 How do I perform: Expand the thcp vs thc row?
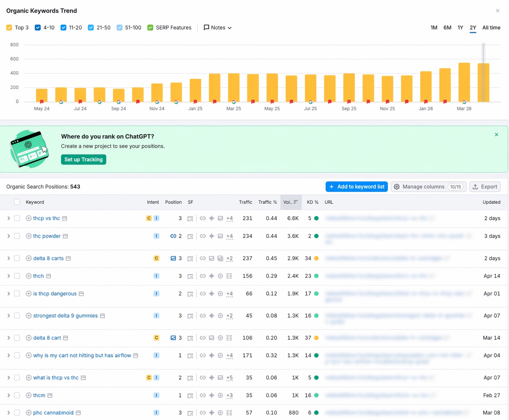(x=8, y=218)
